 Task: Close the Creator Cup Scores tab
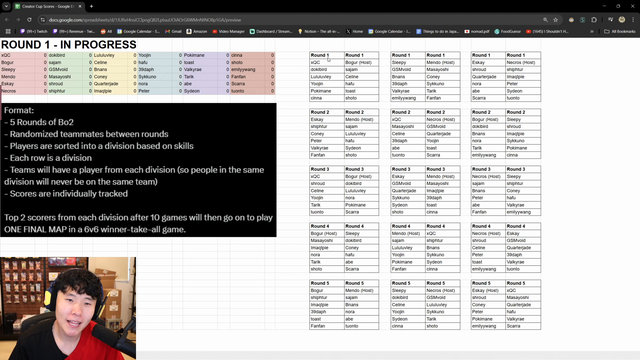(x=80, y=6)
